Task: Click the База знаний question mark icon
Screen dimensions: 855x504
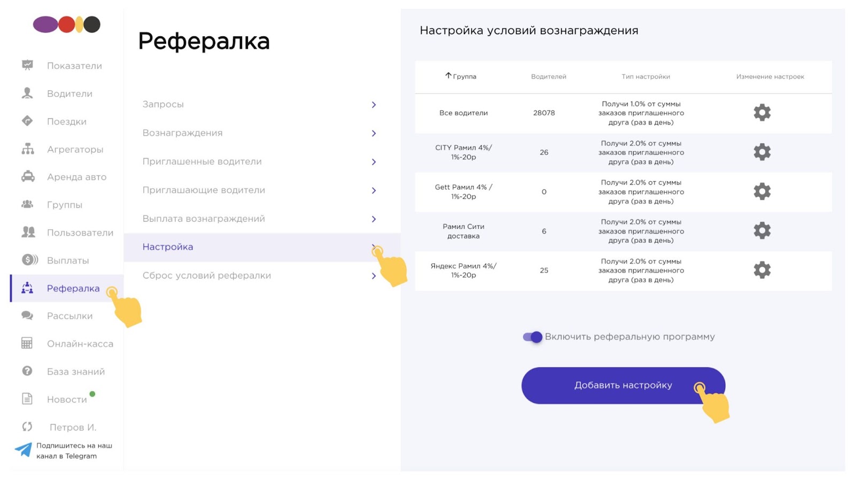Action: tap(27, 371)
